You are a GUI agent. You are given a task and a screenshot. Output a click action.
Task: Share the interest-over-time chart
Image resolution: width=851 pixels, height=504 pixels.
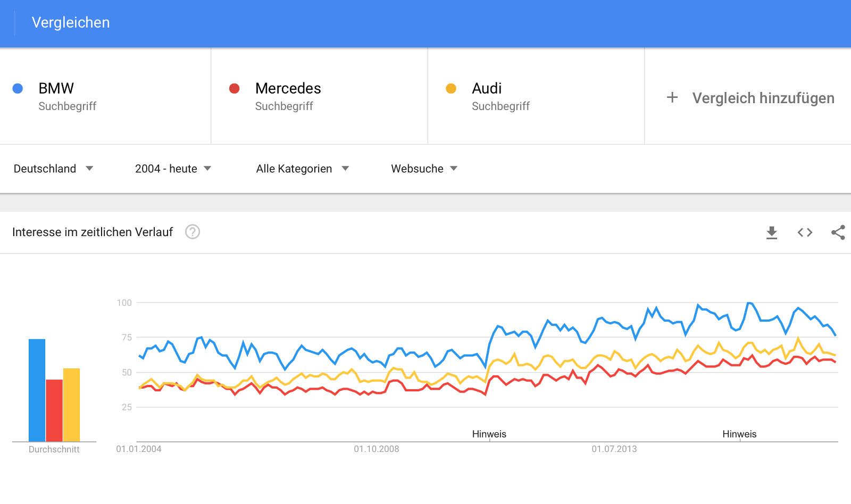[x=838, y=232]
